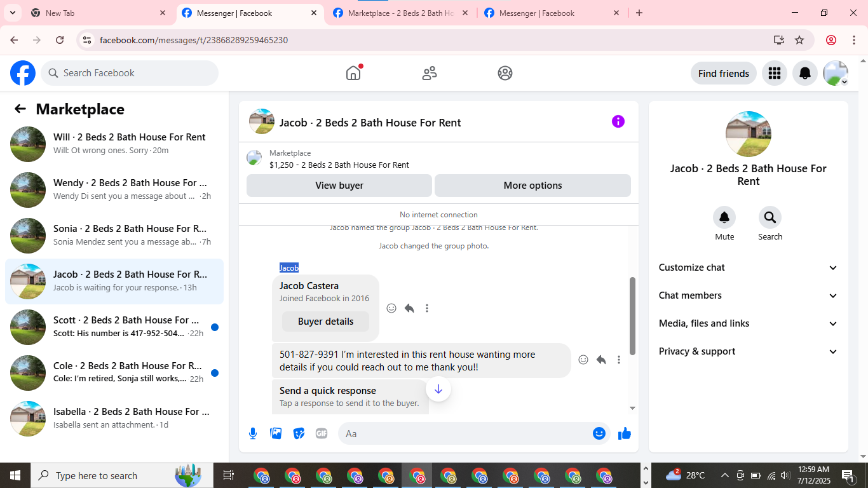This screenshot has height=488, width=868.
Task: Open the Cole conversation
Action: [x=114, y=373]
